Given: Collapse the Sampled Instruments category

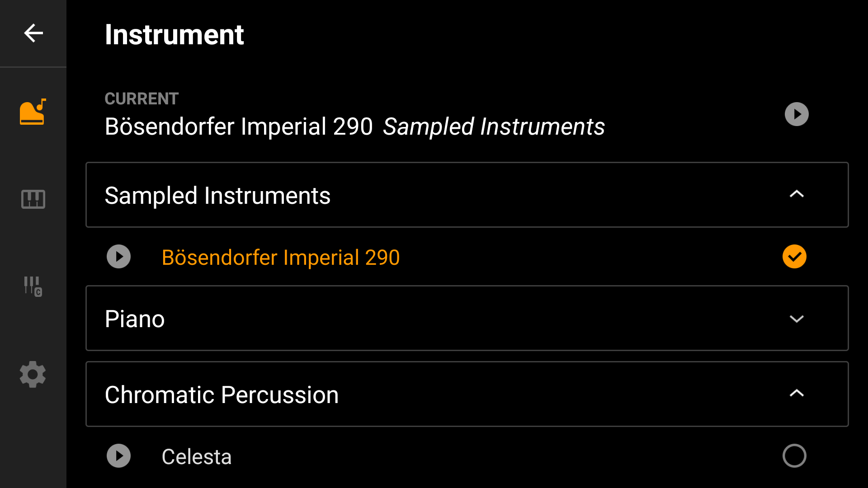Looking at the screenshot, I should (797, 194).
